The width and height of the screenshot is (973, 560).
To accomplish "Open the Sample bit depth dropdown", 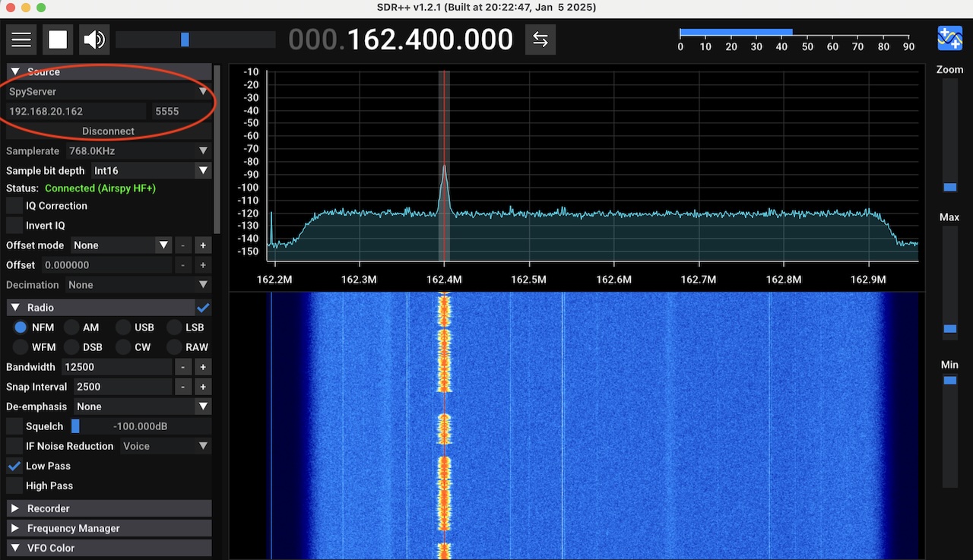I will (151, 170).
